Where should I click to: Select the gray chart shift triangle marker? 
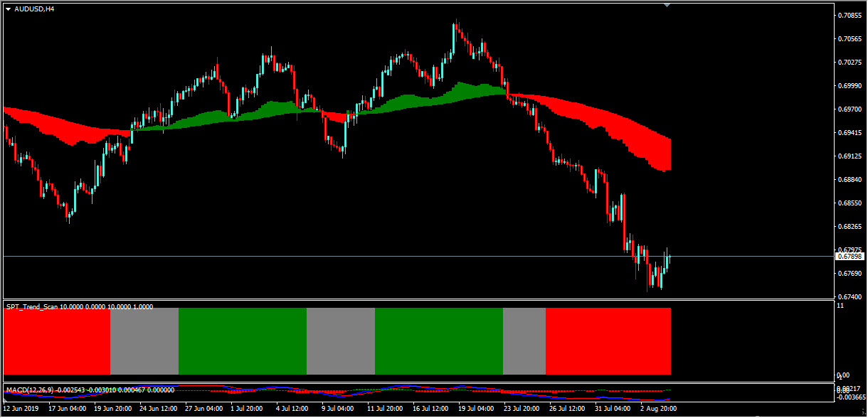[667, 5]
